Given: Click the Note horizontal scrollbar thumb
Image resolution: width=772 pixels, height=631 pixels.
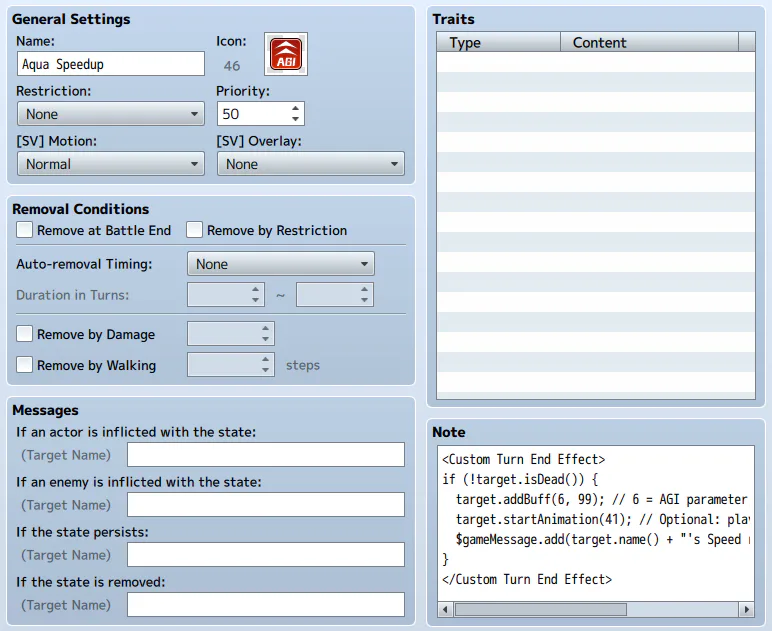Looking at the screenshot, I should (541, 609).
